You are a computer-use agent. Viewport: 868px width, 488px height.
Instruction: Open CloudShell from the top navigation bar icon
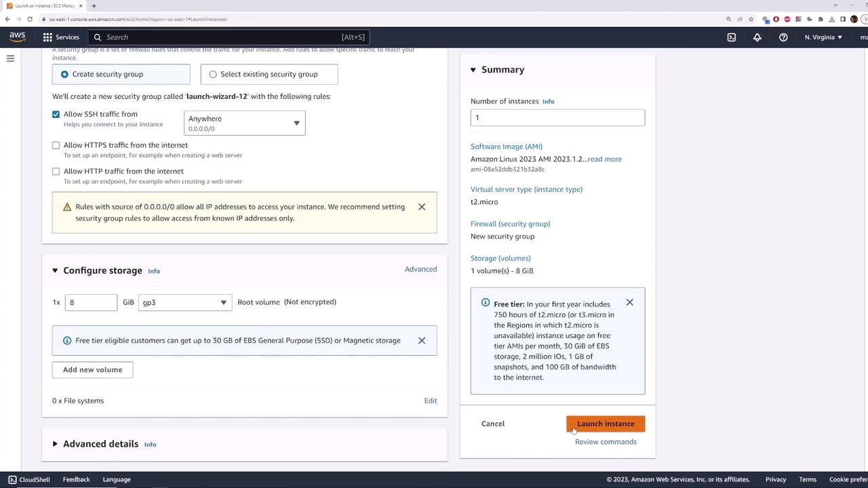(732, 37)
